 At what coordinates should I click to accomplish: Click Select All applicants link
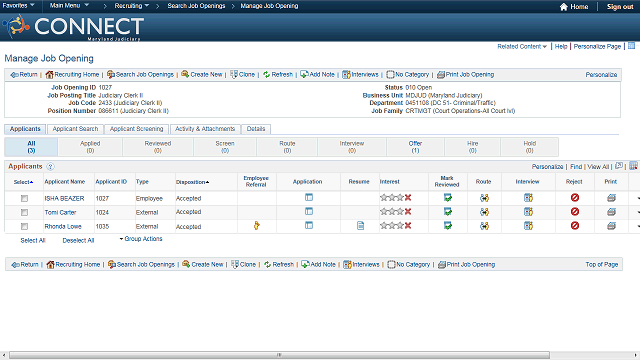point(33,240)
